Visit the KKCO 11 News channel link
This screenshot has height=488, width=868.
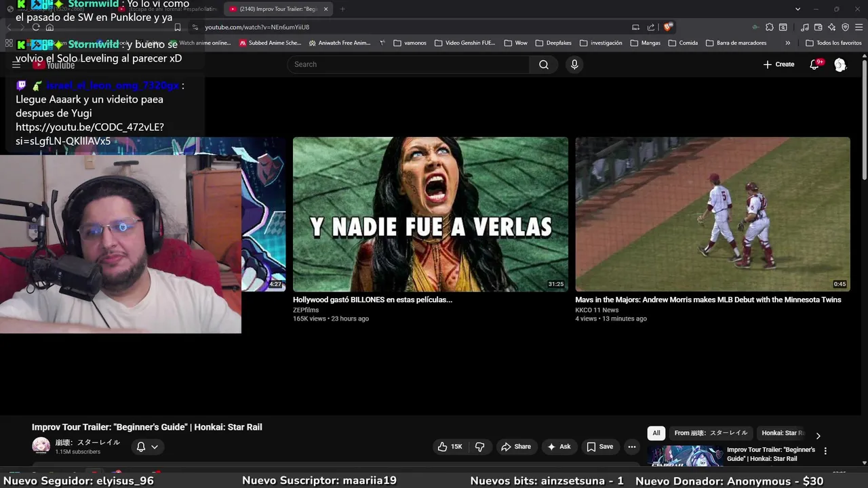click(597, 310)
